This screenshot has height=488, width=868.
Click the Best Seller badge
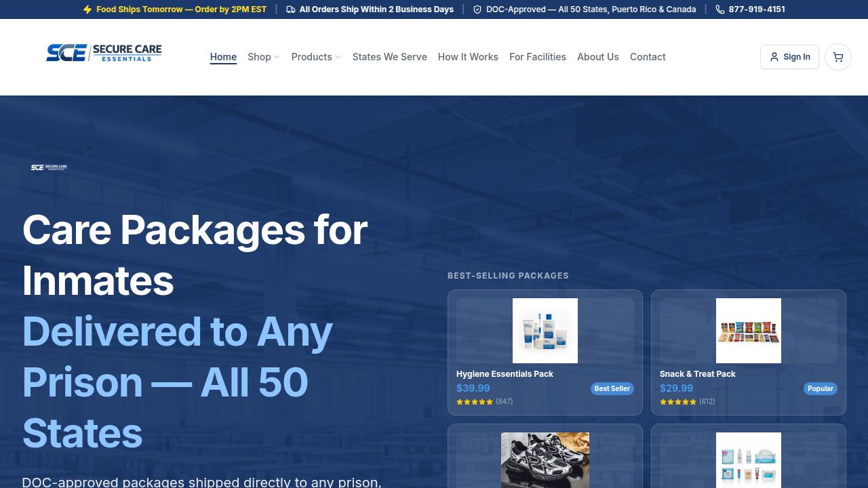tap(612, 388)
